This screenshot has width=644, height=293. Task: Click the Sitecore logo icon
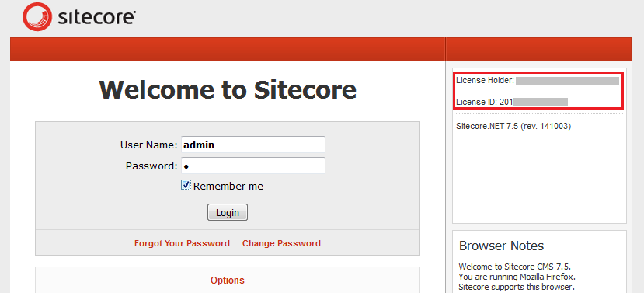37,16
